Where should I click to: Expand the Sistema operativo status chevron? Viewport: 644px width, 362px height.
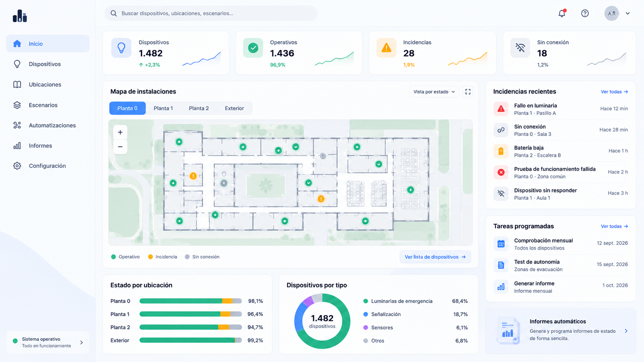[81, 342]
